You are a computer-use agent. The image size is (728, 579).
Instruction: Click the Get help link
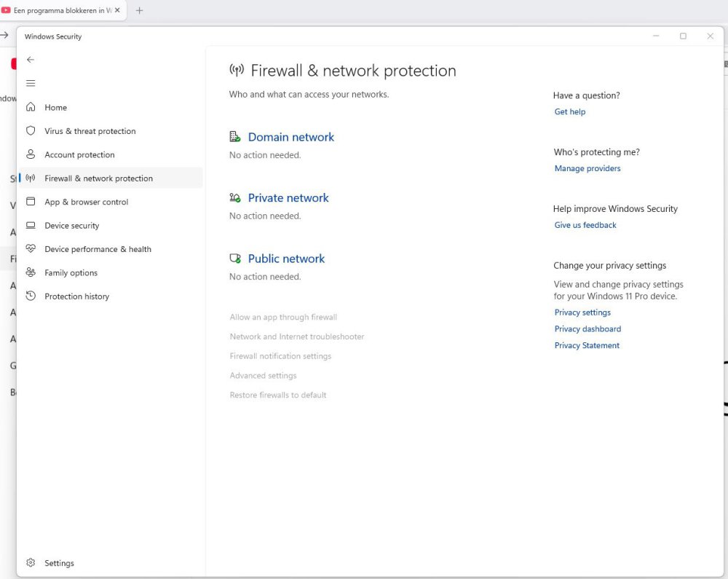click(x=570, y=111)
